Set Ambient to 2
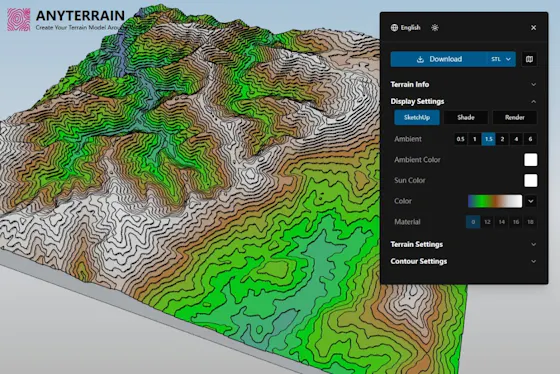This screenshot has width=560, height=374. pos(502,139)
